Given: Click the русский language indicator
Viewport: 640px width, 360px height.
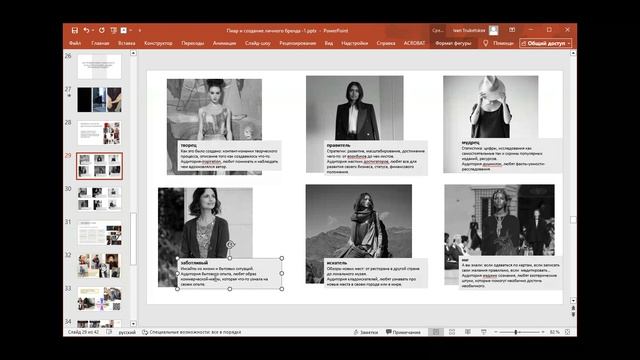Looking at the screenshot, I should point(127,332).
